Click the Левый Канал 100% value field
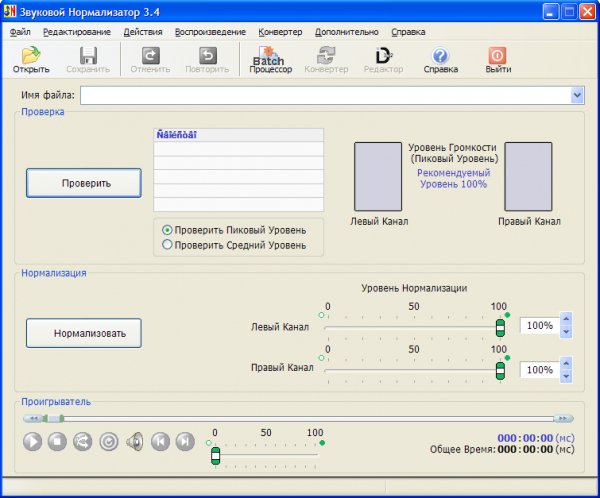The height and width of the screenshot is (498, 600). pyautogui.click(x=540, y=325)
